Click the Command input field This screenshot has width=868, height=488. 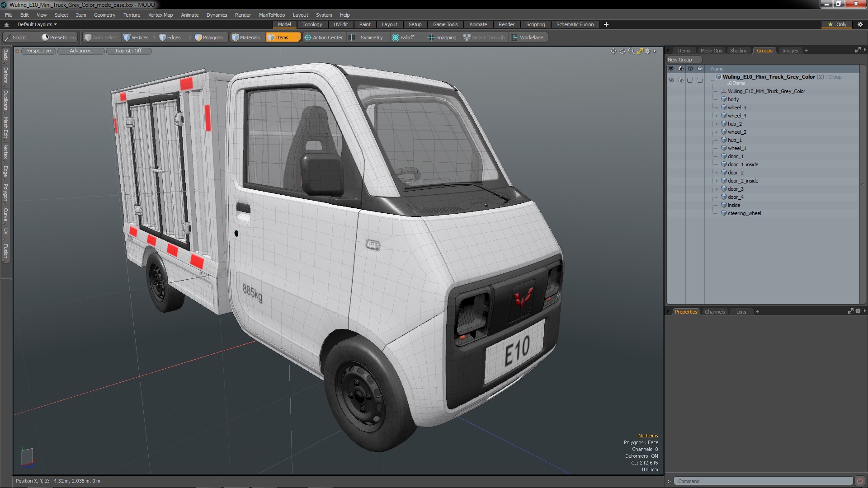[763, 481]
